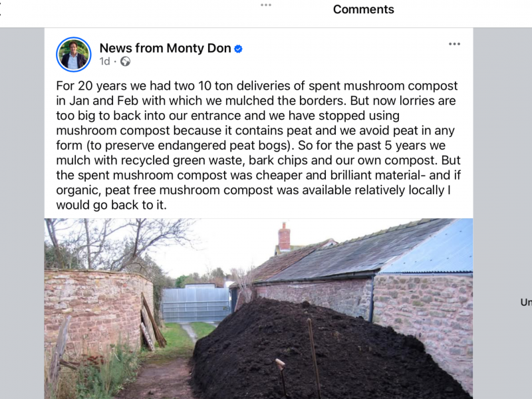This screenshot has width=532, height=399.
Task: Tap the three-dot handle at top center
Action: tap(266, 5)
